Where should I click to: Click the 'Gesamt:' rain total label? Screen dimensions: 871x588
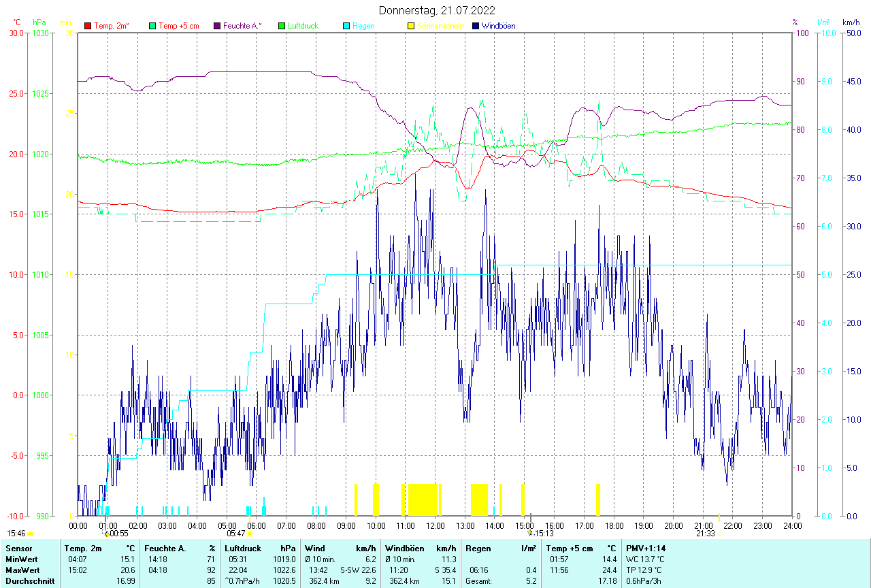pyautogui.click(x=478, y=581)
